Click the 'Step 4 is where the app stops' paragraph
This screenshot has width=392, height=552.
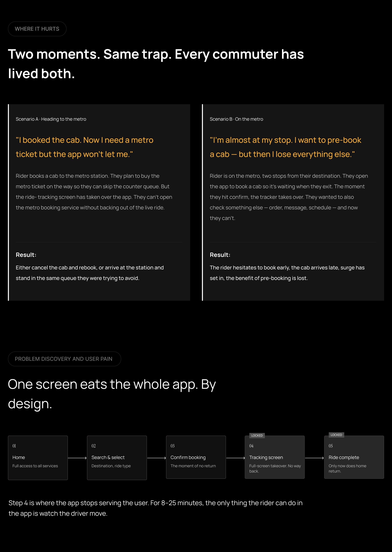coord(155,508)
